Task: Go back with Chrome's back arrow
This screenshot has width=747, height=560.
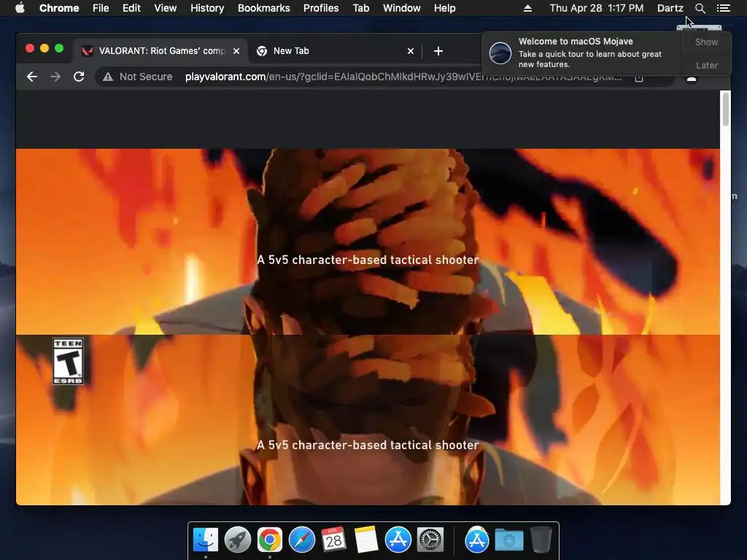Action: point(32,77)
